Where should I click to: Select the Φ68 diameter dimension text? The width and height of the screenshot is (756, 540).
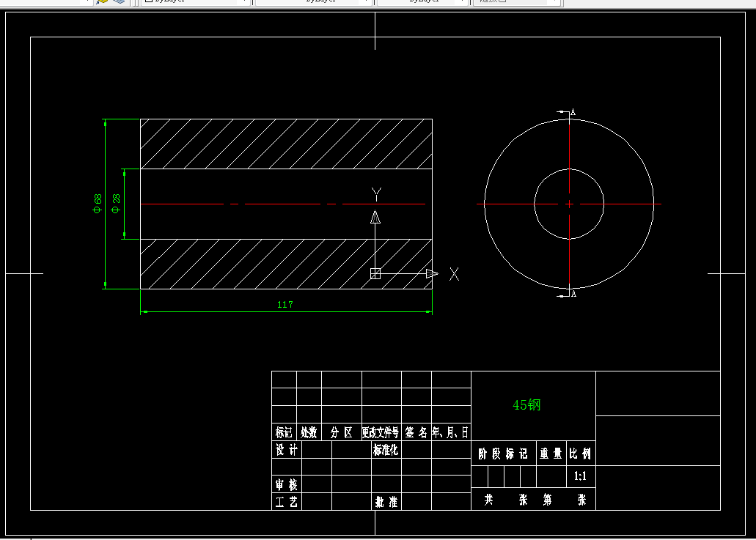point(98,204)
